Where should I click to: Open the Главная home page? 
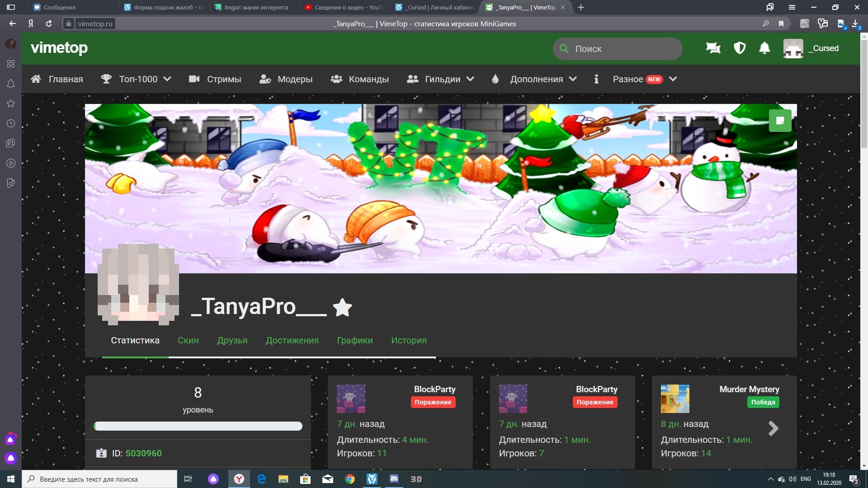[x=57, y=79]
